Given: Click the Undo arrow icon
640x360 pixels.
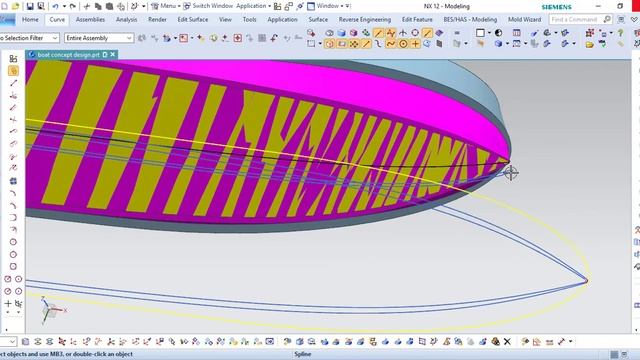Looking at the screenshot, I should (x=56, y=6).
